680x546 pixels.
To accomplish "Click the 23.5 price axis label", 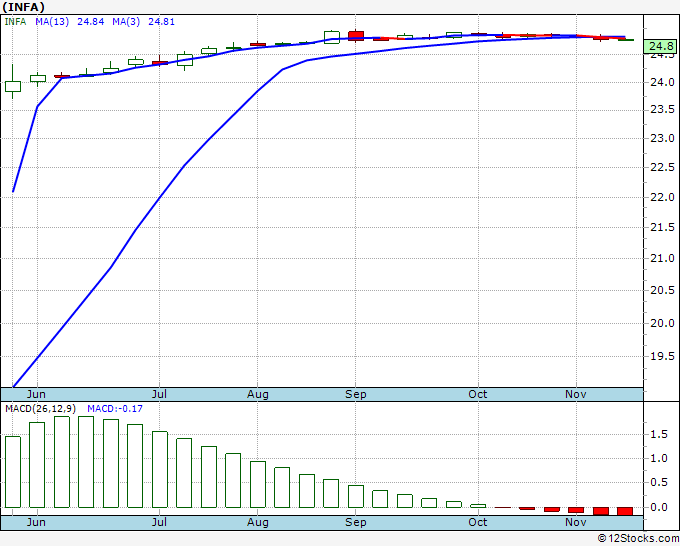I will point(662,109).
